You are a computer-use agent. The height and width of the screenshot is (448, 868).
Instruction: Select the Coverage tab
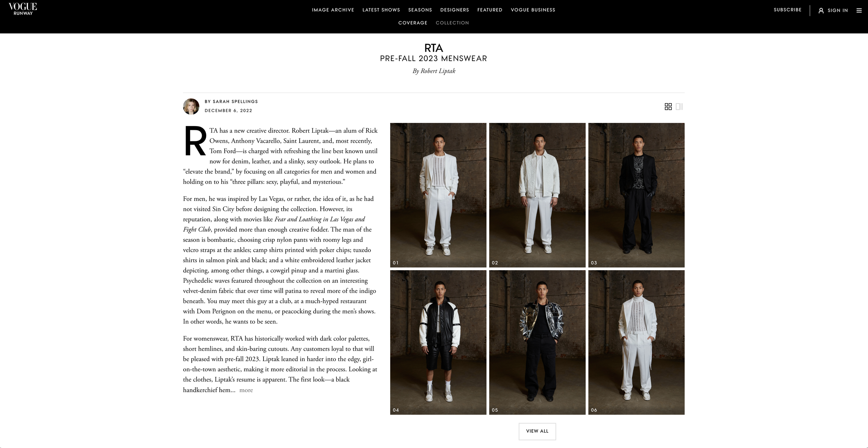pos(413,23)
